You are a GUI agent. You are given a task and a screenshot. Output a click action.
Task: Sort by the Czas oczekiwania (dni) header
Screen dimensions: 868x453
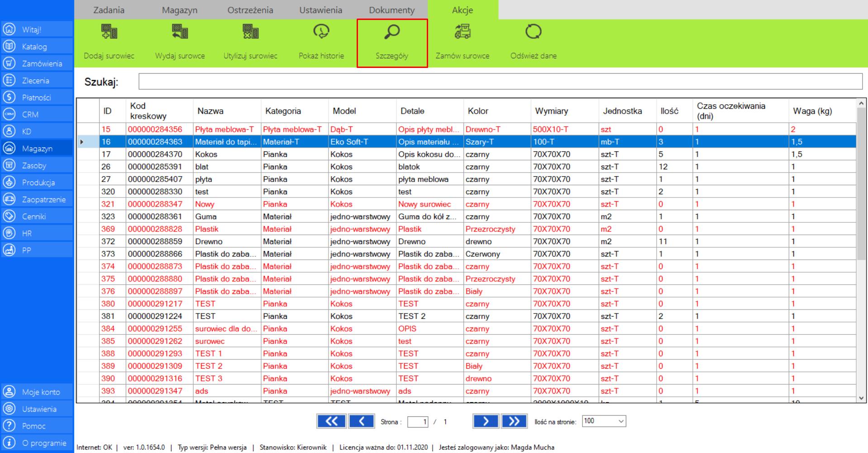pyautogui.click(x=740, y=111)
